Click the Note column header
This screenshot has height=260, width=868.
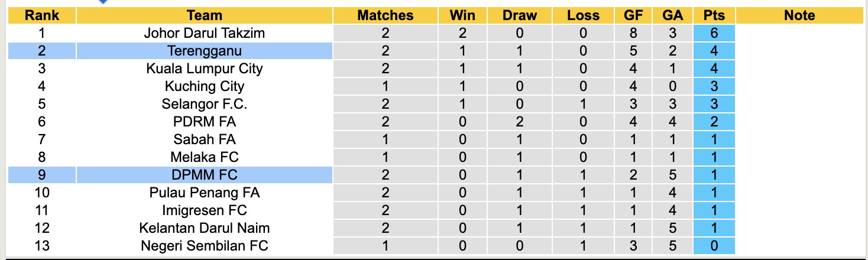click(799, 16)
